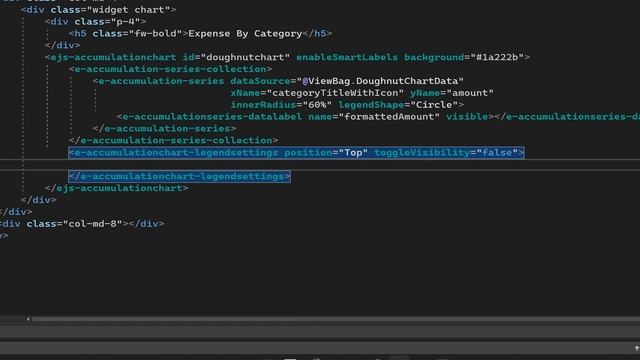
Task: Click the horizontal scrollbar left arrow
Action: (28, 319)
